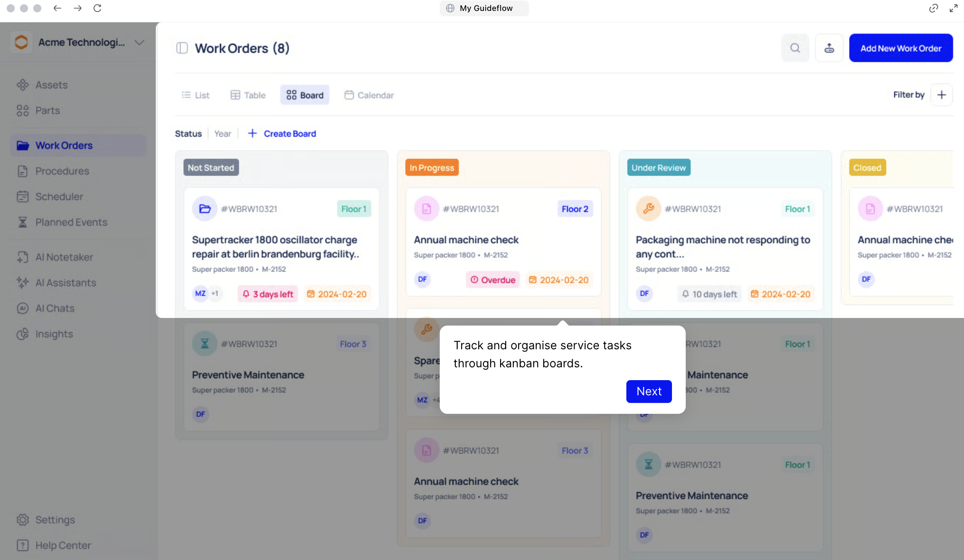Toggle the sidebar panel icon
The image size is (964, 560).
(182, 48)
